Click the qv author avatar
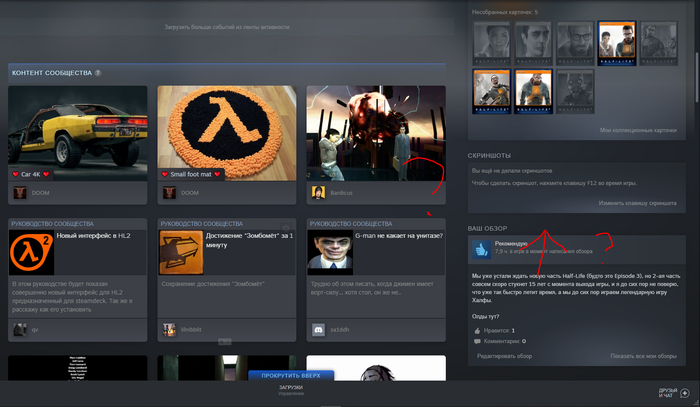This screenshot has width=700, height=407. pyautogui.click(x=20, y=330)
